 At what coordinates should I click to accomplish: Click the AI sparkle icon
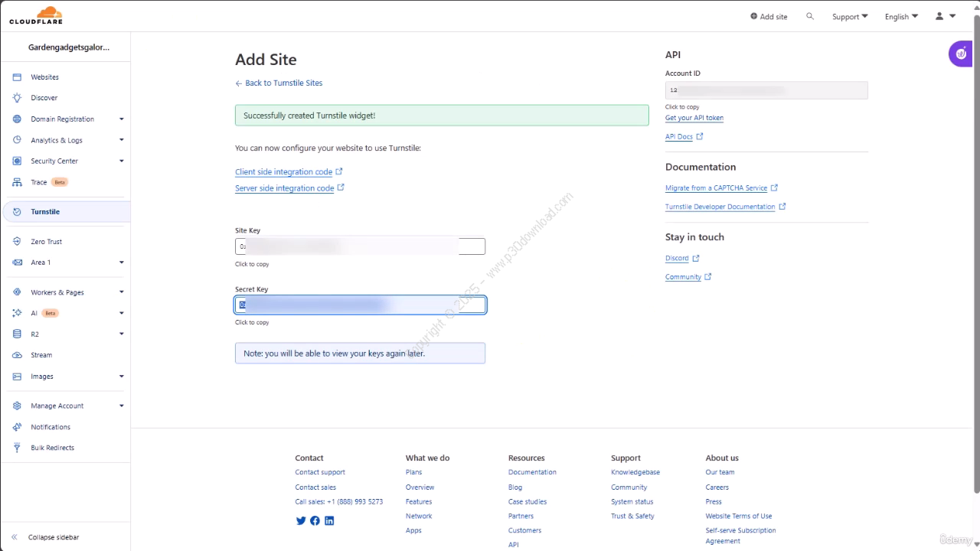[17, 313]
